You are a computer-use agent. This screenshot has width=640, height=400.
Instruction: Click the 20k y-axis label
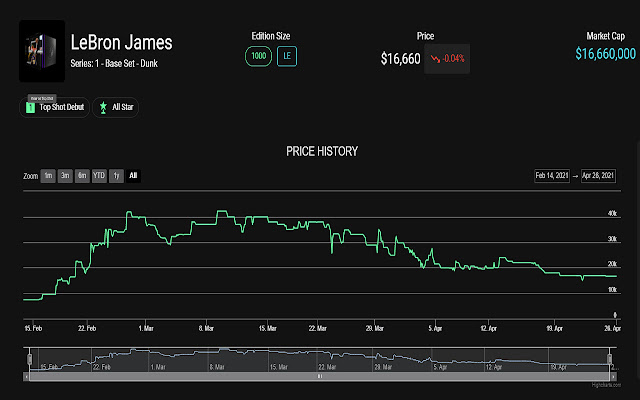(612, 264)
